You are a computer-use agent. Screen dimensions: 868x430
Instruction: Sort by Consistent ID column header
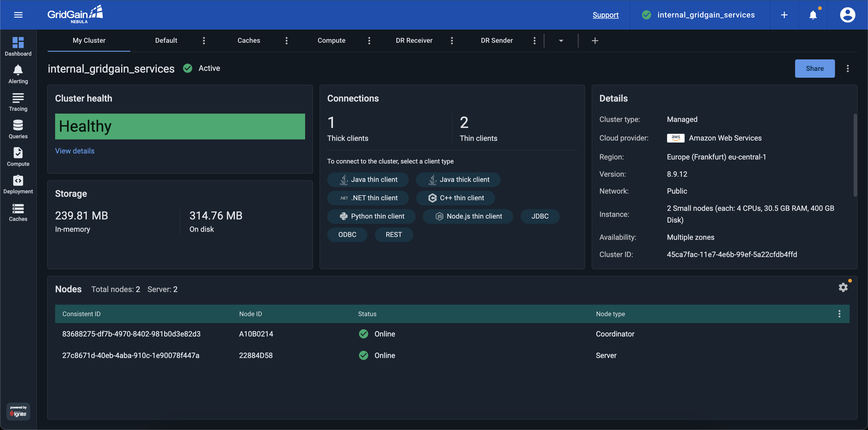[x=81, y=314]
